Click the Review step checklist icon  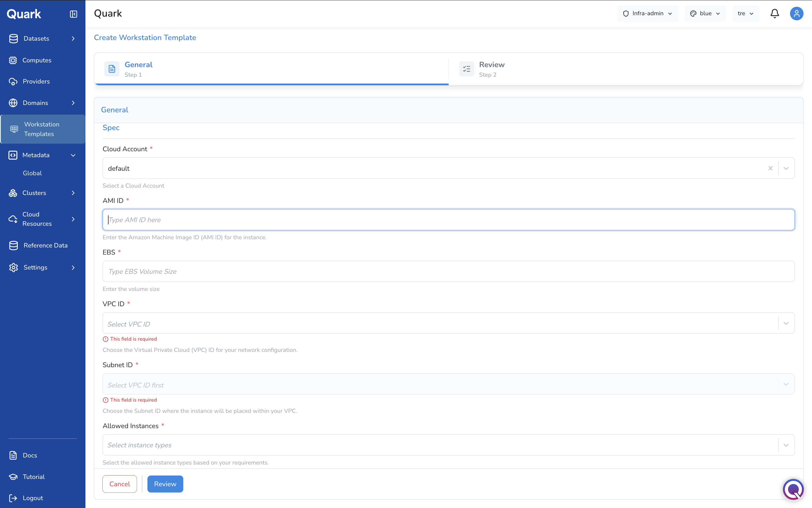click(466, 69)
